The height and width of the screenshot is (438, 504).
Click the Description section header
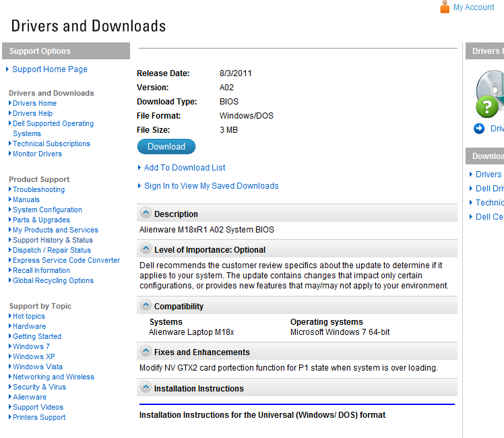click(x=297, y=213)
